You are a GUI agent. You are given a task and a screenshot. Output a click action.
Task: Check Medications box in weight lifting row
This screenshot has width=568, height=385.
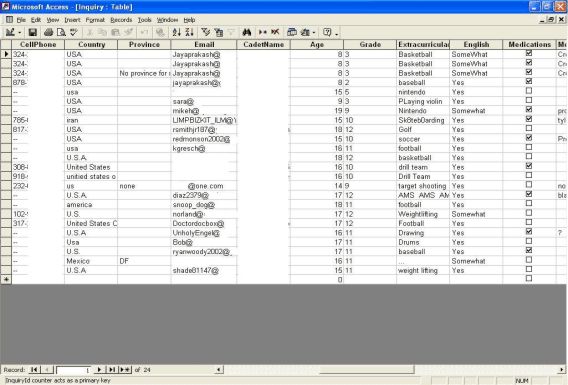coord(529,269)
